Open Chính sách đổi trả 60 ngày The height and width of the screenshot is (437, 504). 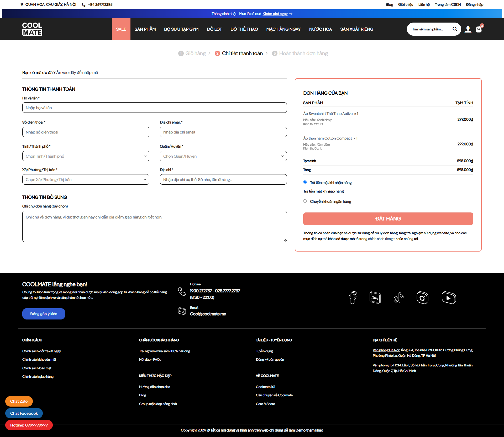[x=41, y=351]
